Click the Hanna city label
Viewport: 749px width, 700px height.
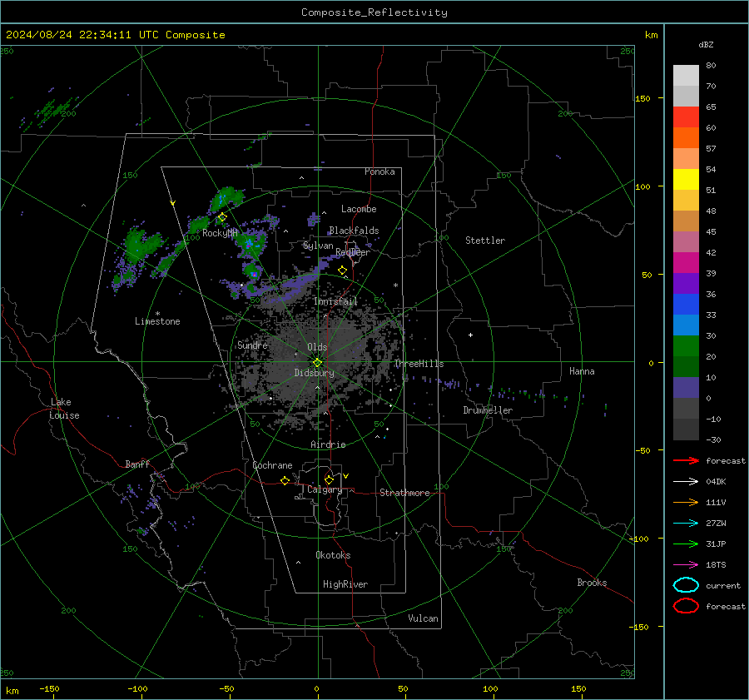pyautogui.click(x=582, y=371)
